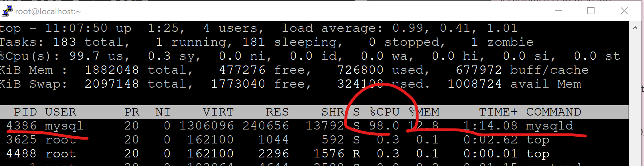Viewport: 644px width, 166px height.
Task: Click the %CPU column header
Action: (384, 112)
